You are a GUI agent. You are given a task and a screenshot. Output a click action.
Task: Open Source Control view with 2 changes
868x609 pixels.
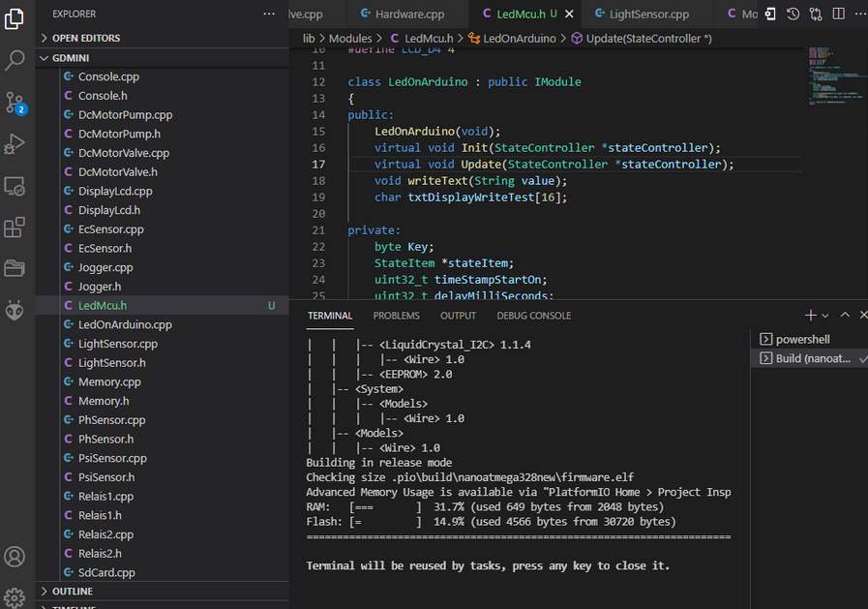pyautogui.click(x=15, y=103)
